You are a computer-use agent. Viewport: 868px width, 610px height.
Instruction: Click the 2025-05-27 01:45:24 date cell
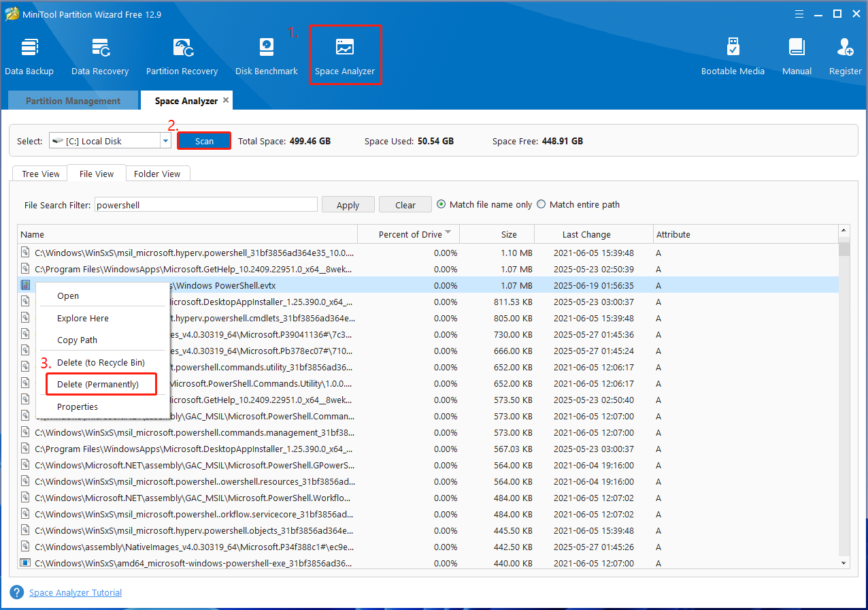pos(593,351)
